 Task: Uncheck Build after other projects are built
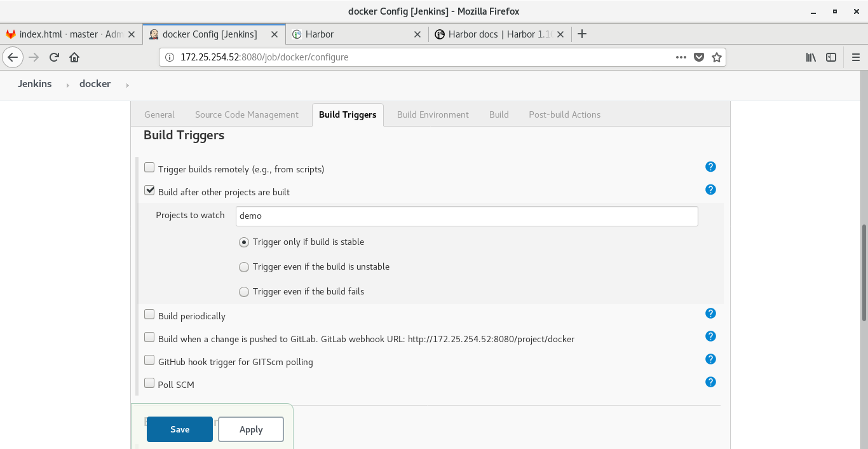click(149, 190)
